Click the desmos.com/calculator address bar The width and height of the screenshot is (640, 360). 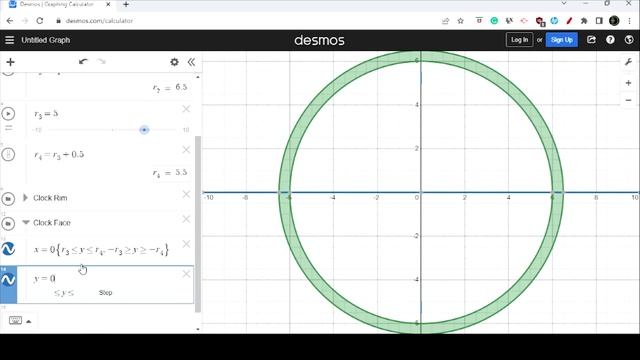point(99,21)
